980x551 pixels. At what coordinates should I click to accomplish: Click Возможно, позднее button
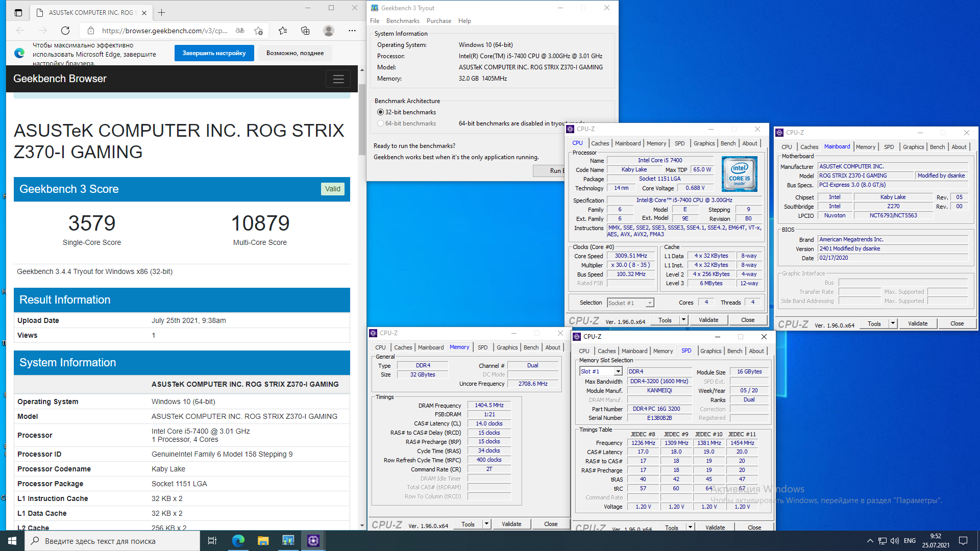295,53
